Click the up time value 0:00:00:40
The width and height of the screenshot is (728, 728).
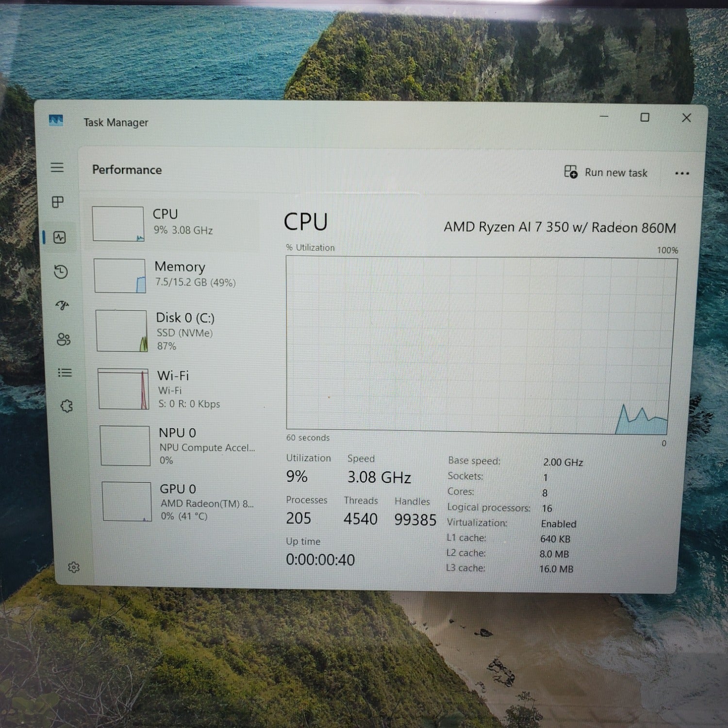320,560
